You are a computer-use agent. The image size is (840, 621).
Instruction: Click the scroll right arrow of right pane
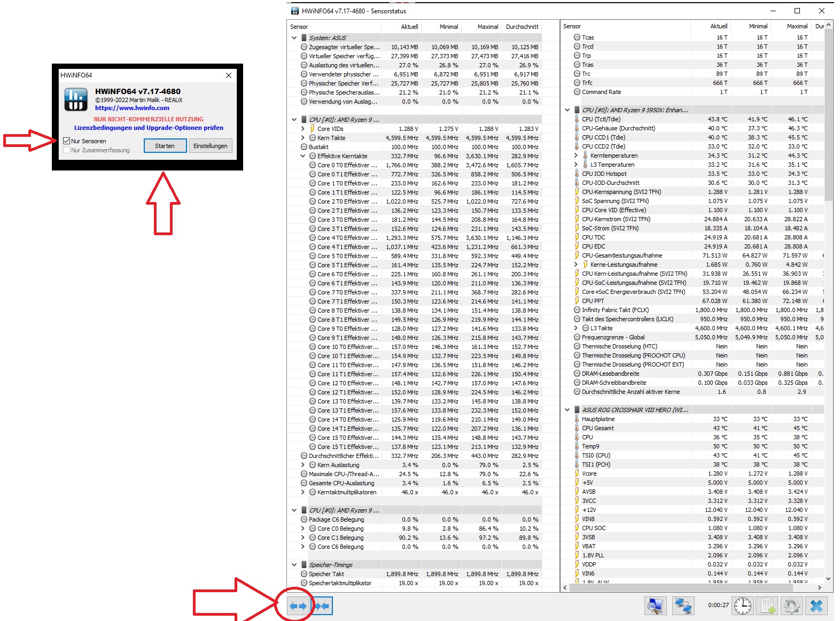click(820, 587)
